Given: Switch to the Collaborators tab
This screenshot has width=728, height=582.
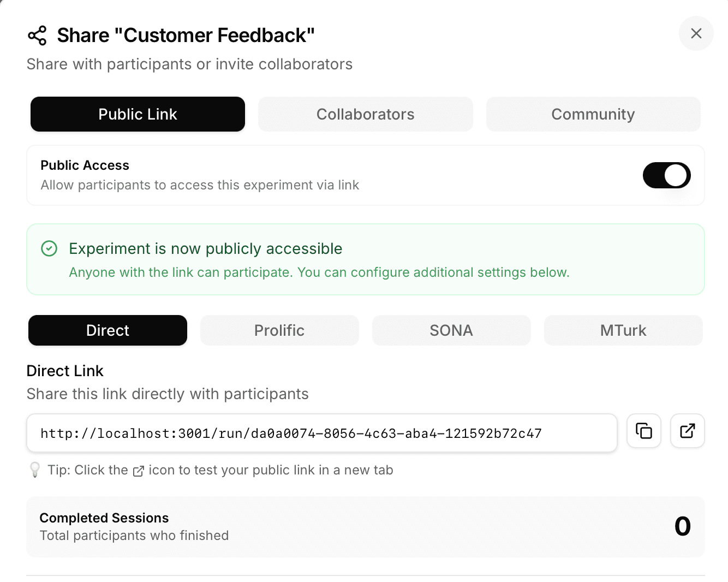Looking at the screenshot, I should coord(365,114).
